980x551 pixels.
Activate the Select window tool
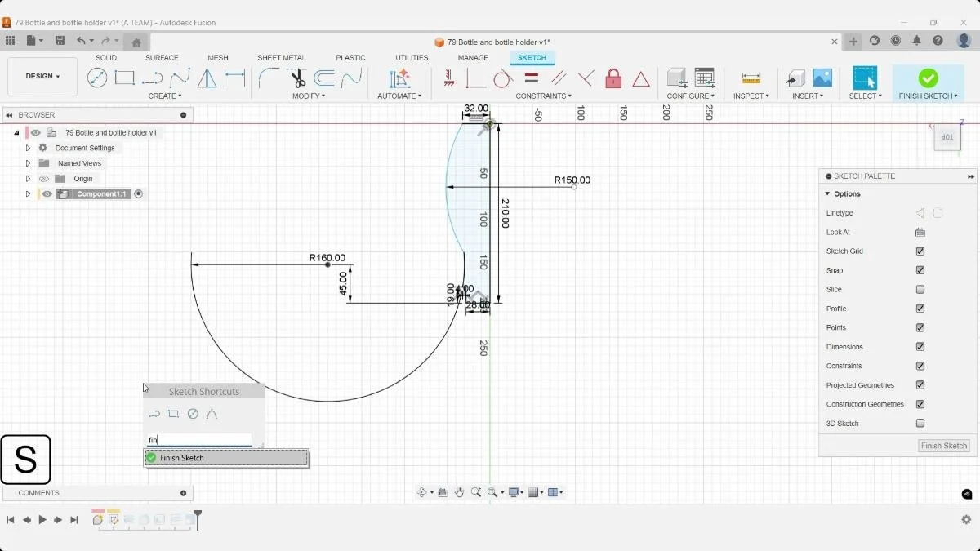865,78
